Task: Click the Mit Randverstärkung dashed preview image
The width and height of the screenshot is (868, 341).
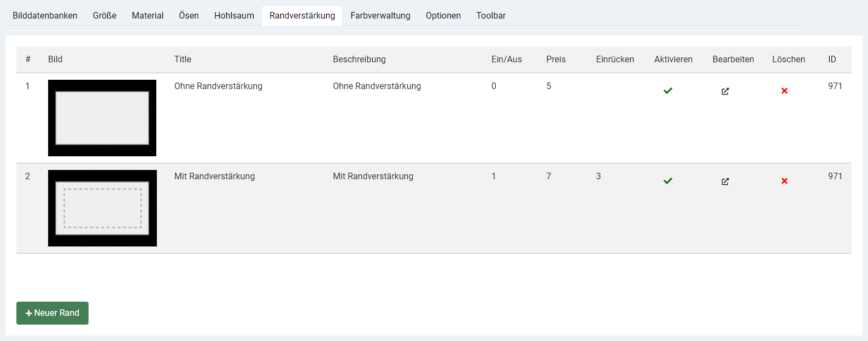Action: click(x=102, y=208)
